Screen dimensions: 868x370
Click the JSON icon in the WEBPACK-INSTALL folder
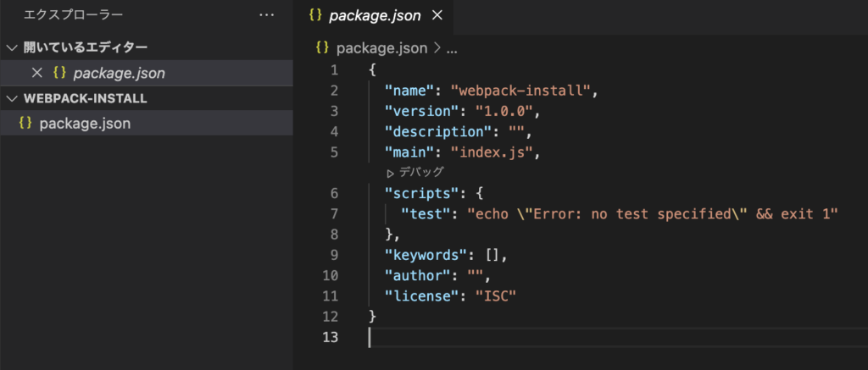pos(25,123)
